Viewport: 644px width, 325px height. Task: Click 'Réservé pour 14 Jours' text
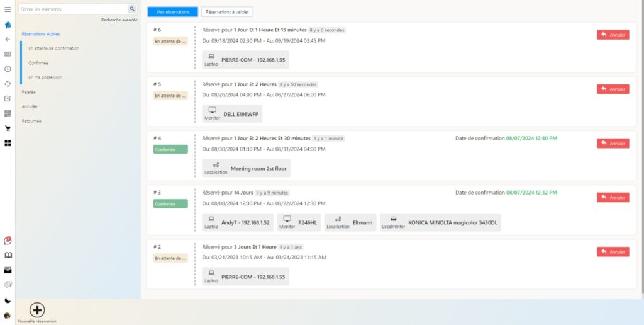(228, 193)
